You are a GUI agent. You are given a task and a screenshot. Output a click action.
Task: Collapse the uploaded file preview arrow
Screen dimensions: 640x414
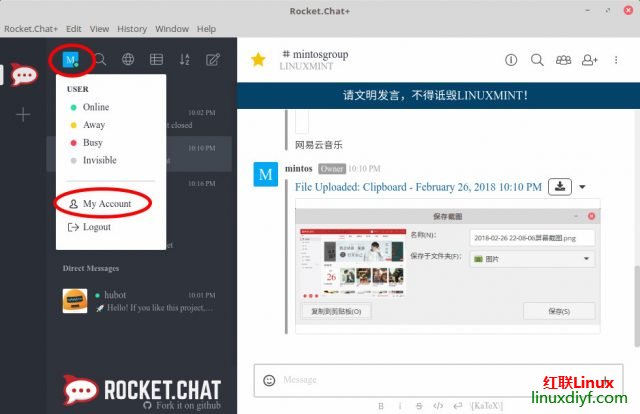coord(582,187)
